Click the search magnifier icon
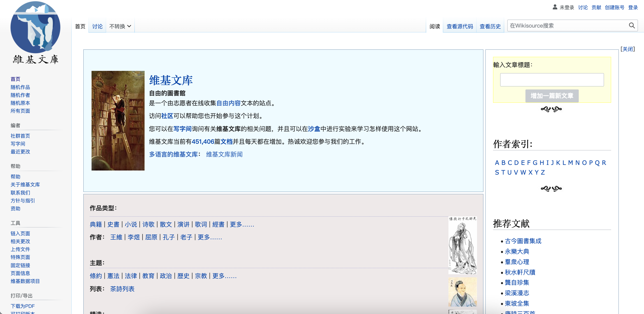 click(x=632, y=25)
